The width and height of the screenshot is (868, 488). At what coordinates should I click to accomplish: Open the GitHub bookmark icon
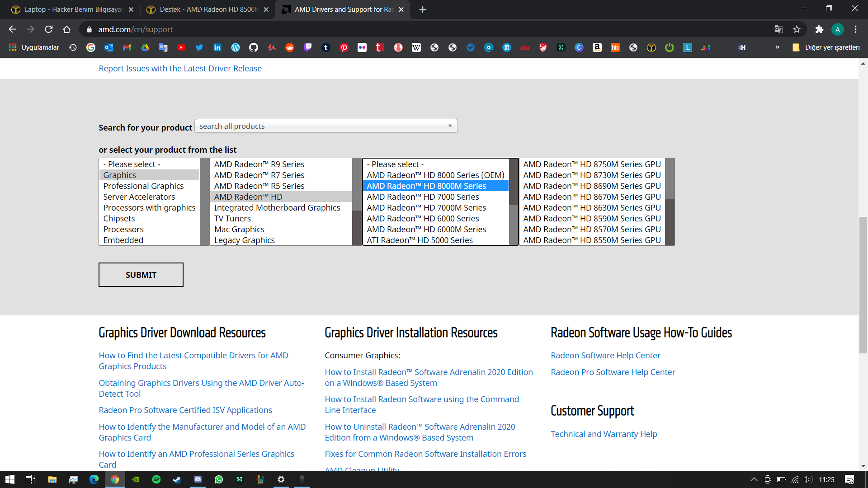pos(254,47)
